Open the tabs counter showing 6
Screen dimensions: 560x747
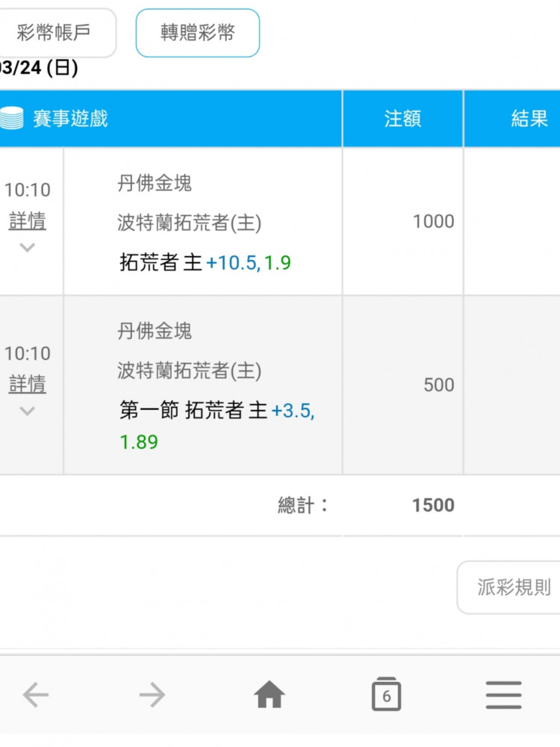(386, 695)
